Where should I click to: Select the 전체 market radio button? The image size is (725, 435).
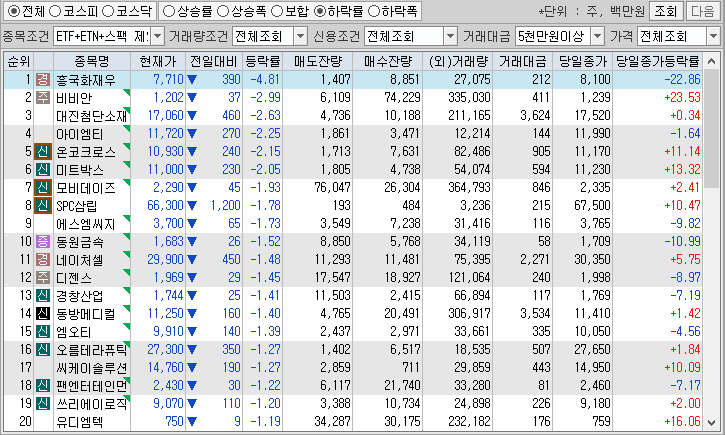pos(14,11)
